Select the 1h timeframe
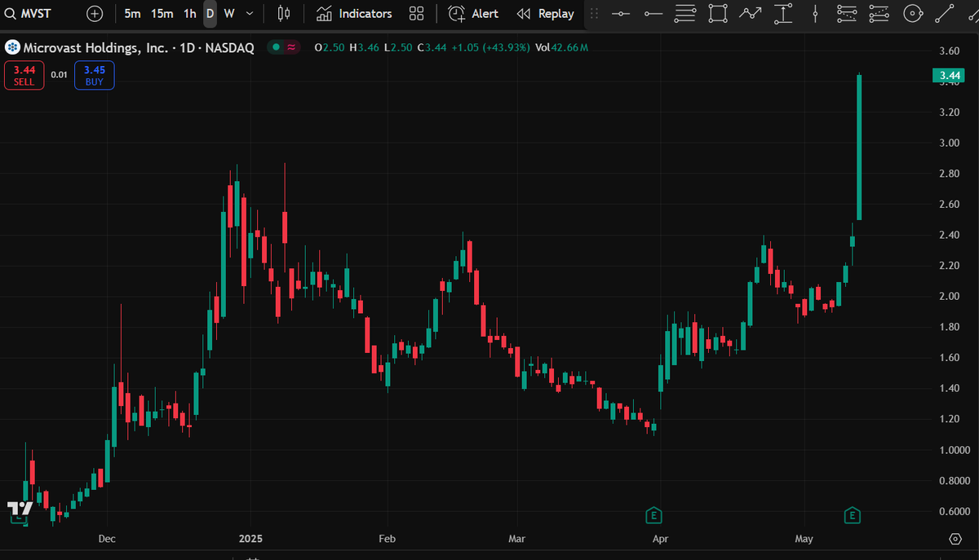 point(190,14)
